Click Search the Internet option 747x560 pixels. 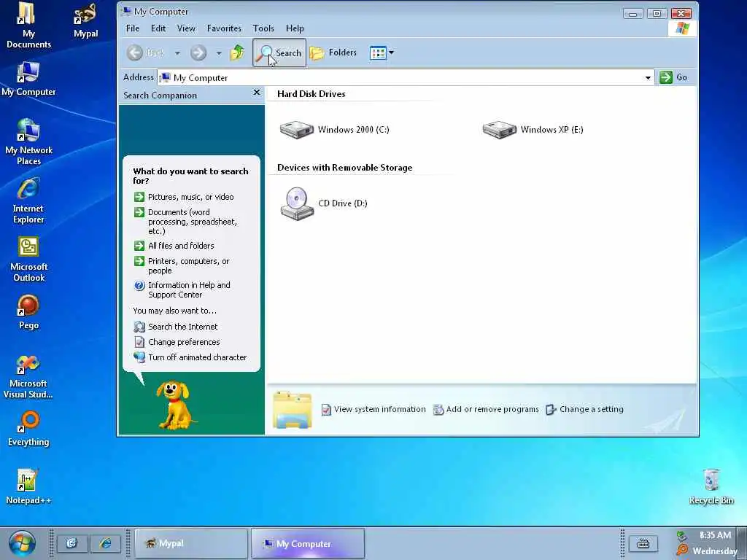click(x=182, y=327)
